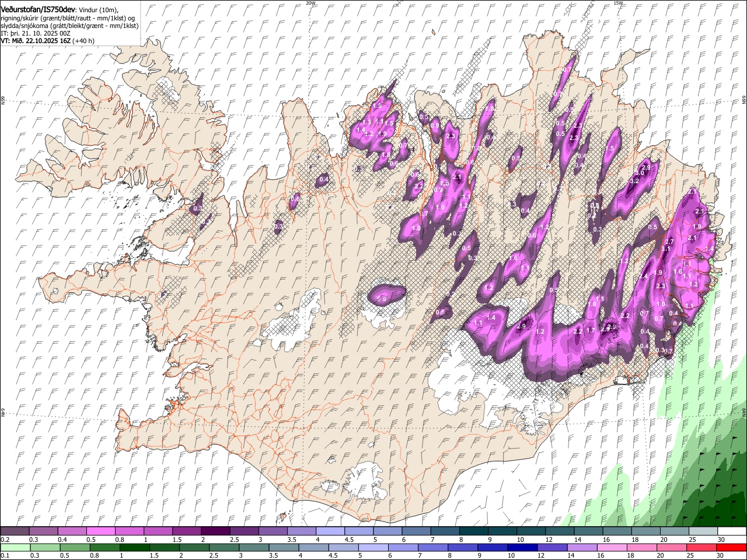Pick the 3–3.5 swatch in the upper snow legend
Image resolution: width=747 pixels, height=560 pixels.
tap(273, 531)
